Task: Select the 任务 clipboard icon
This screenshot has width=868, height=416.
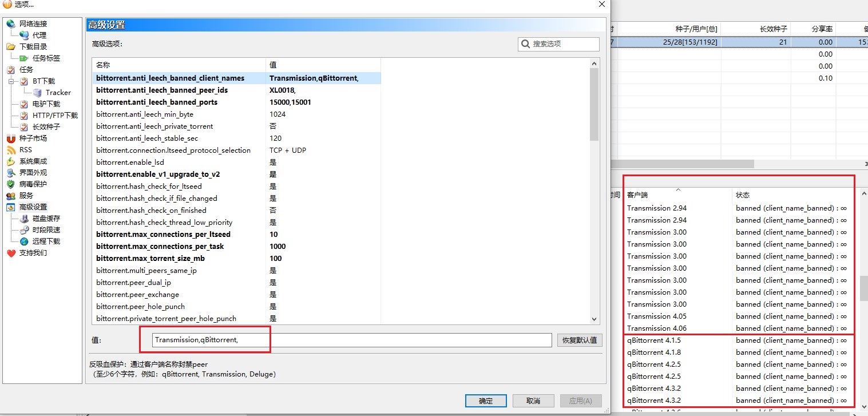Action: tap(10, 69)
